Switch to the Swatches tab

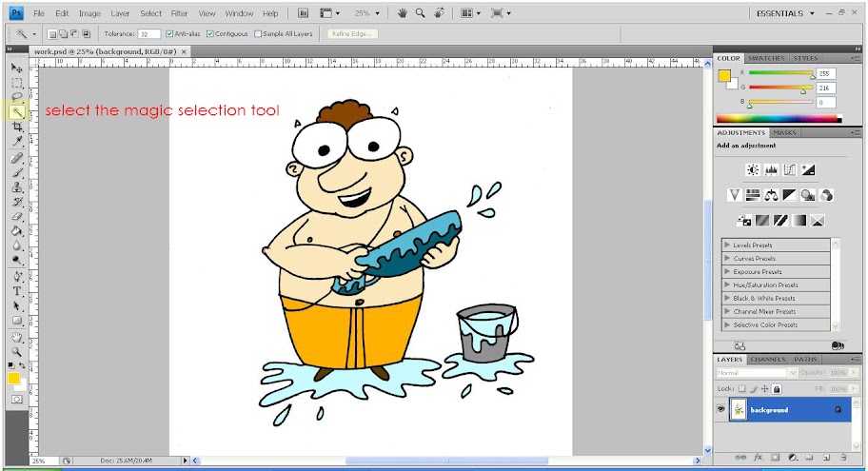click(766, 58)
